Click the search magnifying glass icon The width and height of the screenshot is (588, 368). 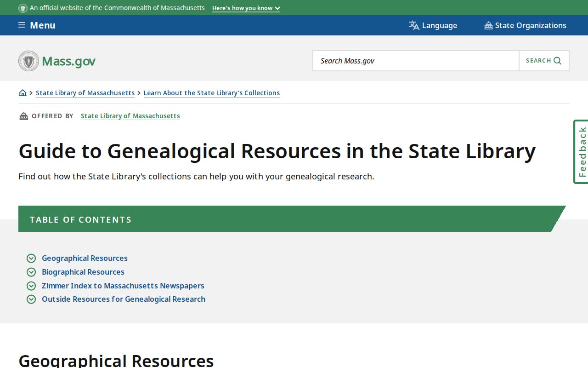click(558, 61)
